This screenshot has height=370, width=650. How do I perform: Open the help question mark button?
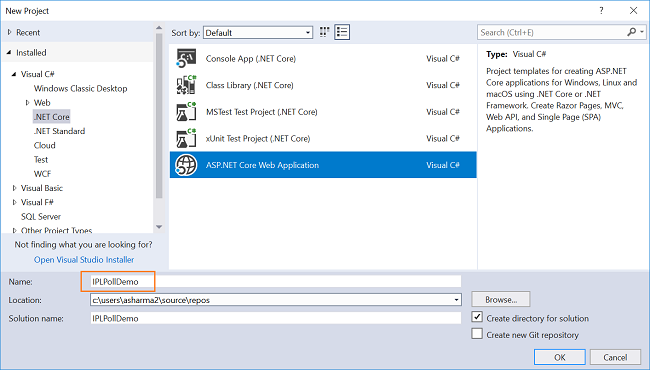601,11
